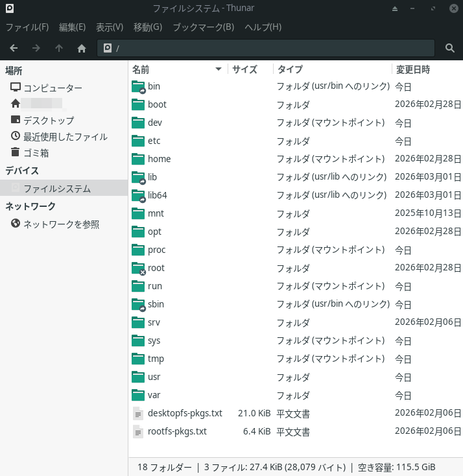
Task: Click the back navigation arrow
Action: click(x=14, y=48)
